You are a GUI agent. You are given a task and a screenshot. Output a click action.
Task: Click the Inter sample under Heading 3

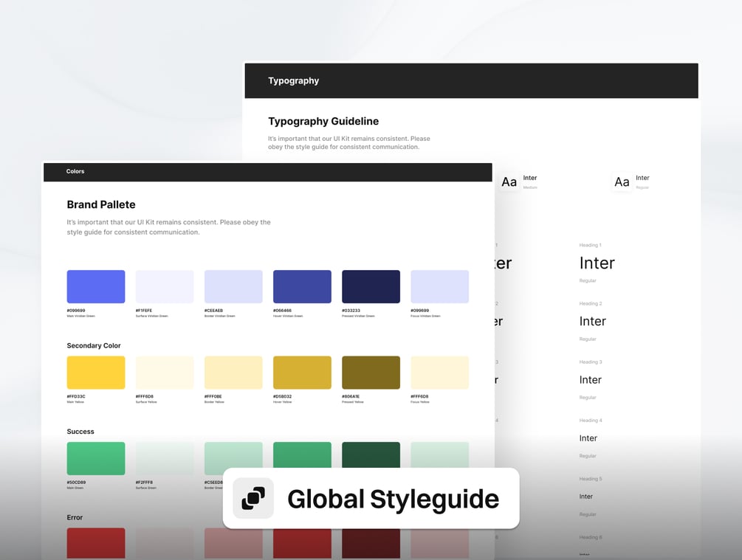coord(590,380)
